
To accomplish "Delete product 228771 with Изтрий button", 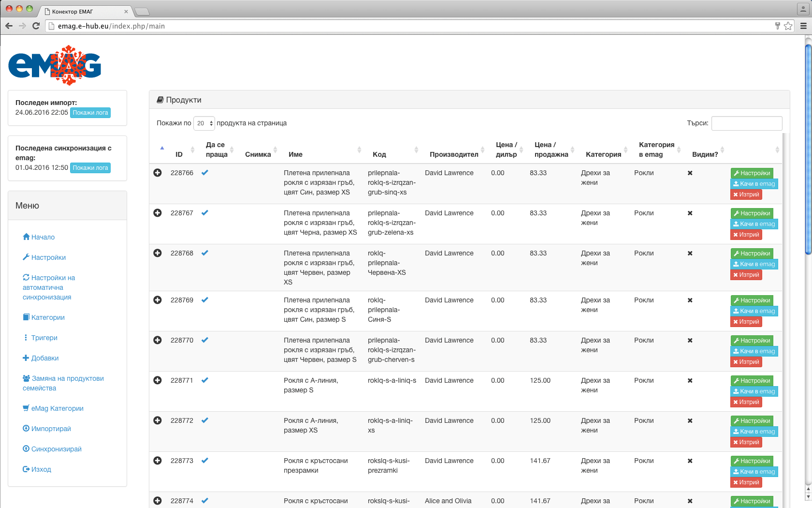I will coord(746,402).
